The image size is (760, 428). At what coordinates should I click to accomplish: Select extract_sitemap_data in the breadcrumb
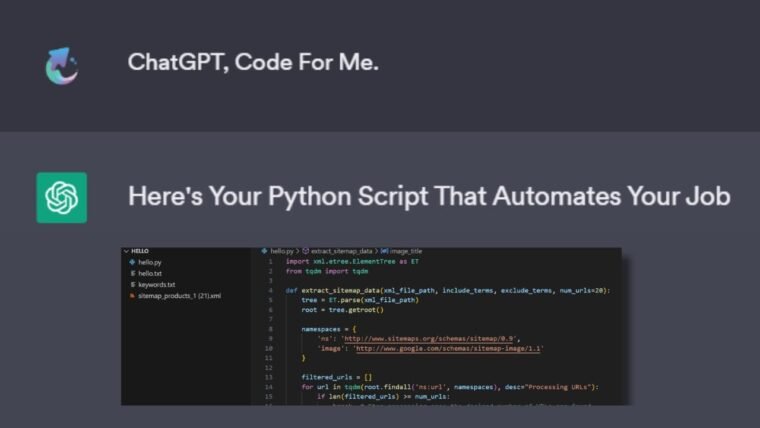coord(341,251)
